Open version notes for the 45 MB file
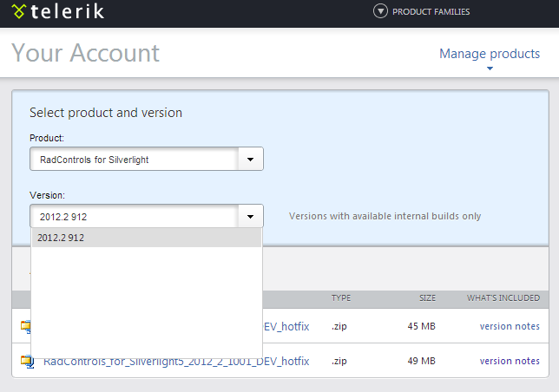 click(510, 326)
